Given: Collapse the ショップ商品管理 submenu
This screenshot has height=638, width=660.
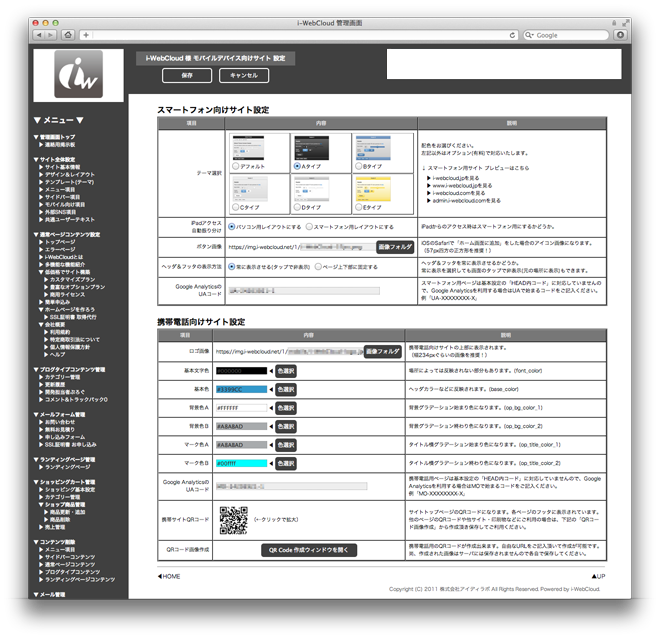Looking at the screenshot, I should (41, 505).
